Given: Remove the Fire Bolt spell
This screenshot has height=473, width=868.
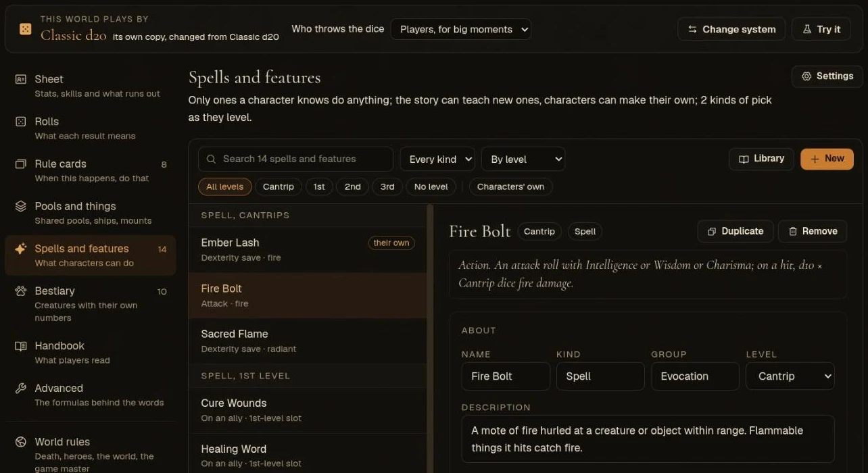Looking at the screenshot, I should (813, 231).
